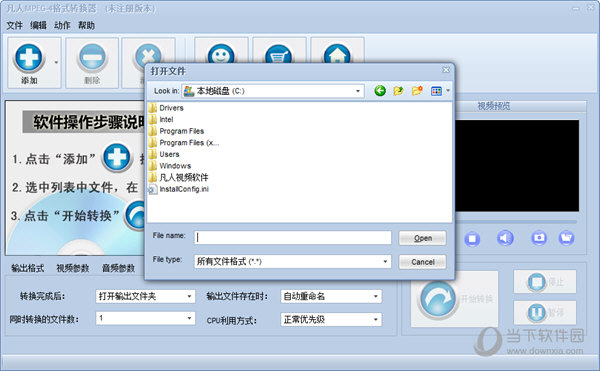600x371 pixels.
Task: Click the smiley face toolbar icon
Action: coord(221,55)
